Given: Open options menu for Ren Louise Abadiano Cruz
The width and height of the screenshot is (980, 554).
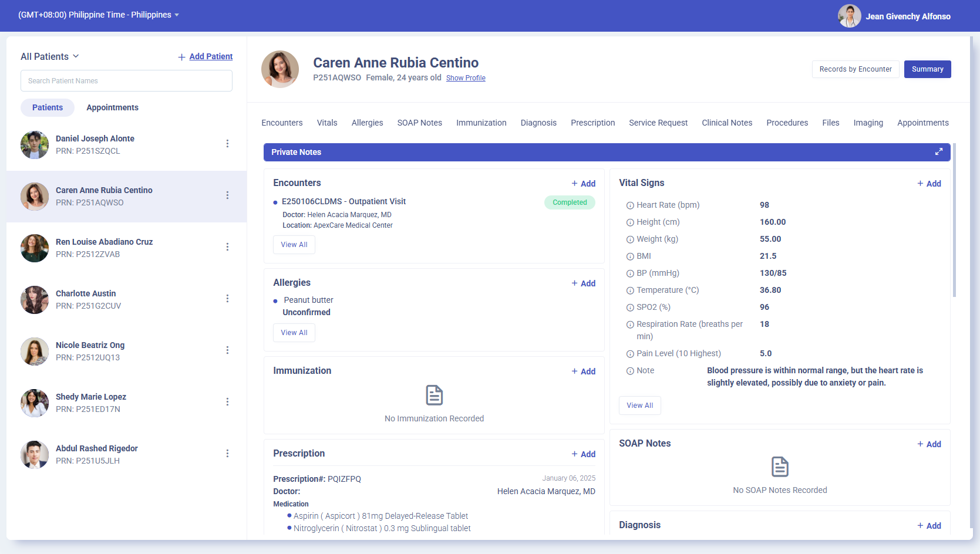Looking at the screenshot, I should [x=227, y=247].
